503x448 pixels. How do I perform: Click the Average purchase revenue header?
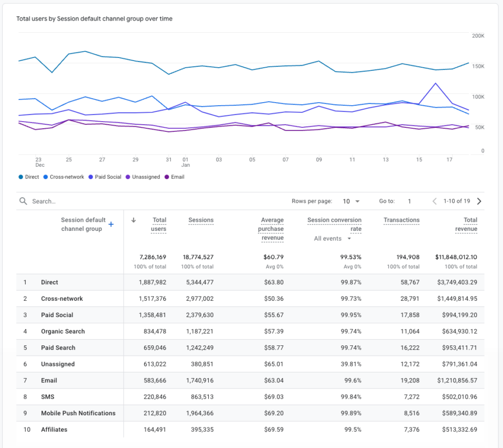pos(272,229)
